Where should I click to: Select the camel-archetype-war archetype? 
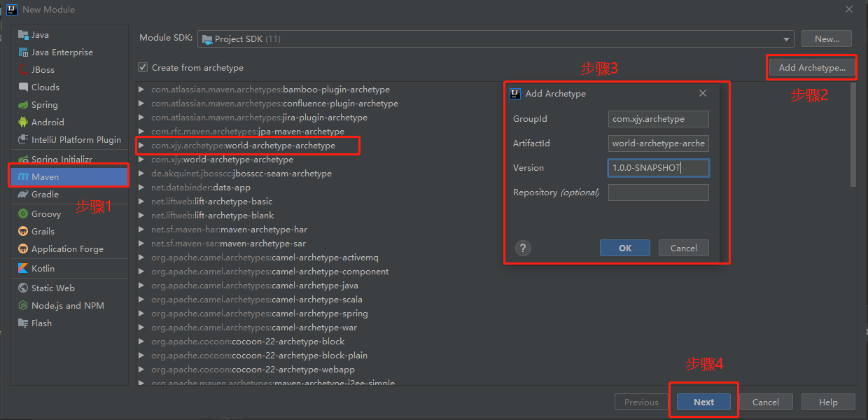pos(254,328)
